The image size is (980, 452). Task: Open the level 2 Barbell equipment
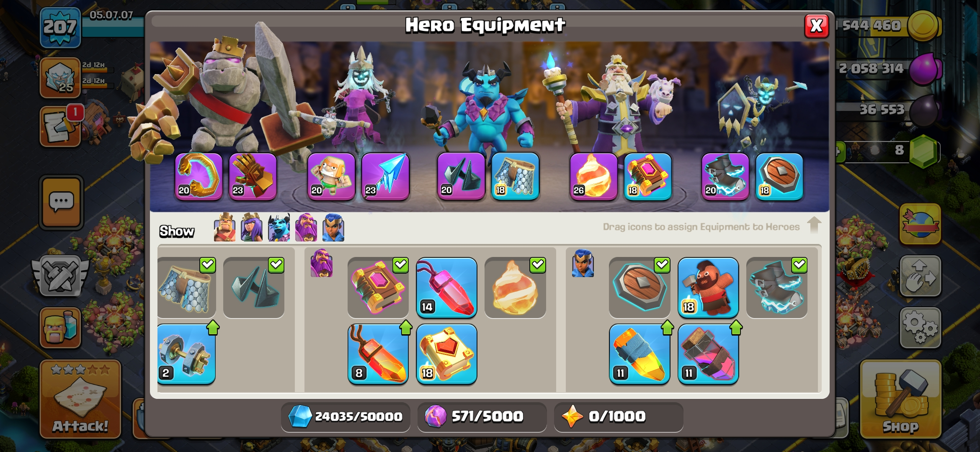pyautogui.click(x=186, y=354)
